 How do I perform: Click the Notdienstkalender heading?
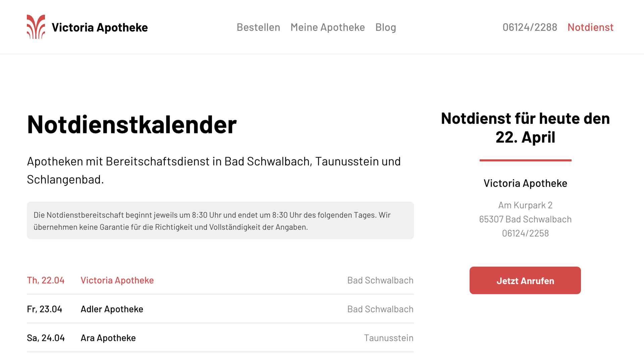[132, 125]
